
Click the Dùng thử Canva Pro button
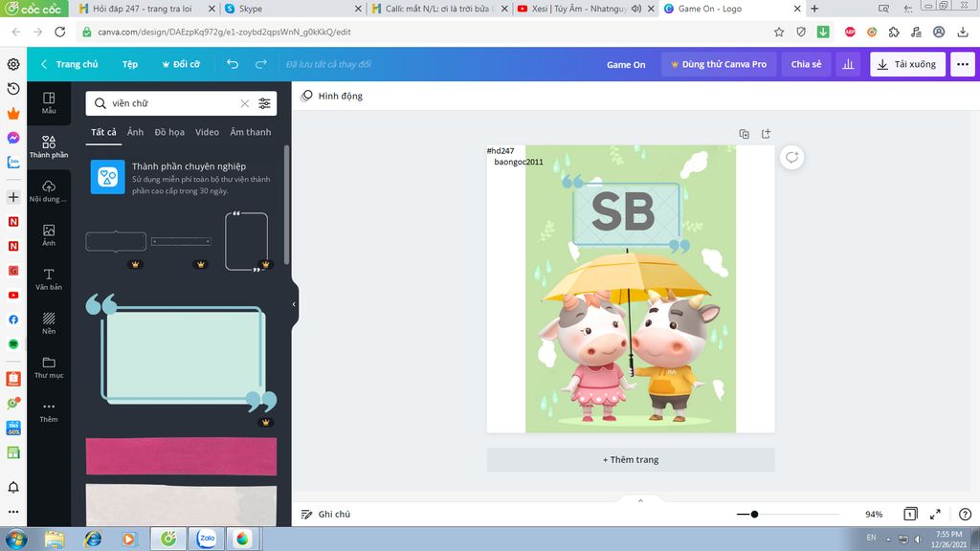coord(719,64)
